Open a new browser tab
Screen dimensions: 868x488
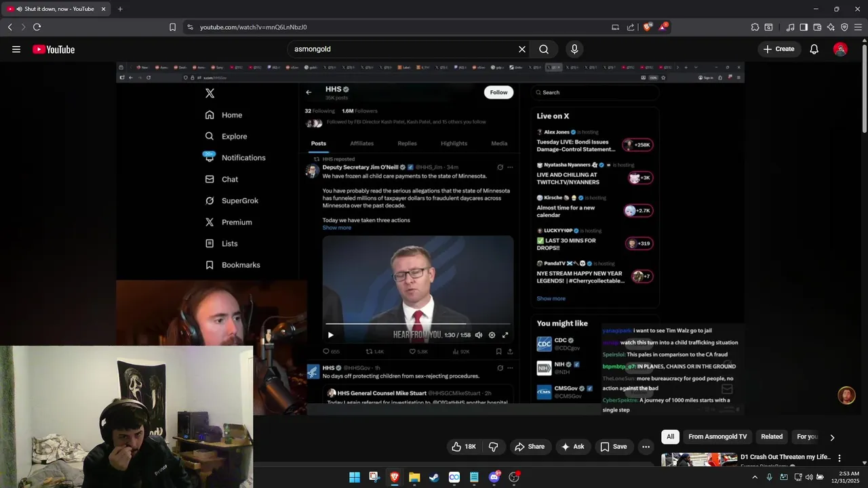coord(120,9)
